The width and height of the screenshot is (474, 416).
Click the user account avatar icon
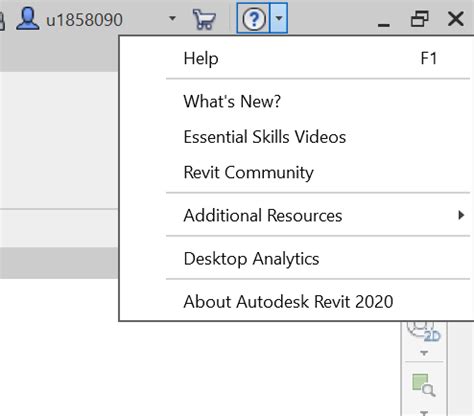28,19
